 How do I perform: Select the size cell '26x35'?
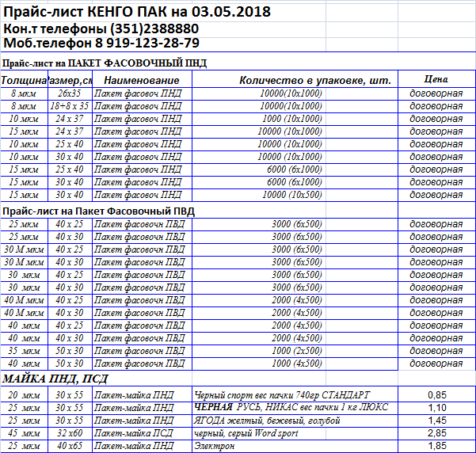[x=70, y=93]
